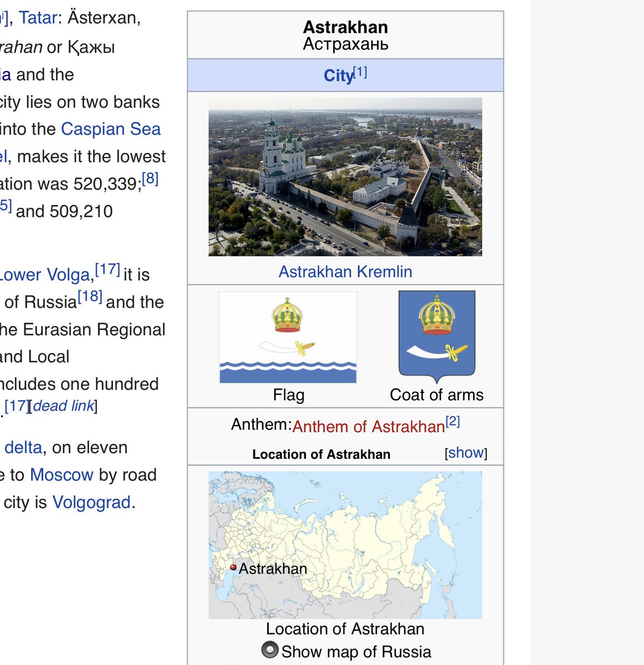This screenshot has height=665, width=644.
Task: Click the 509,210 population figure
Action: point(81,211)
